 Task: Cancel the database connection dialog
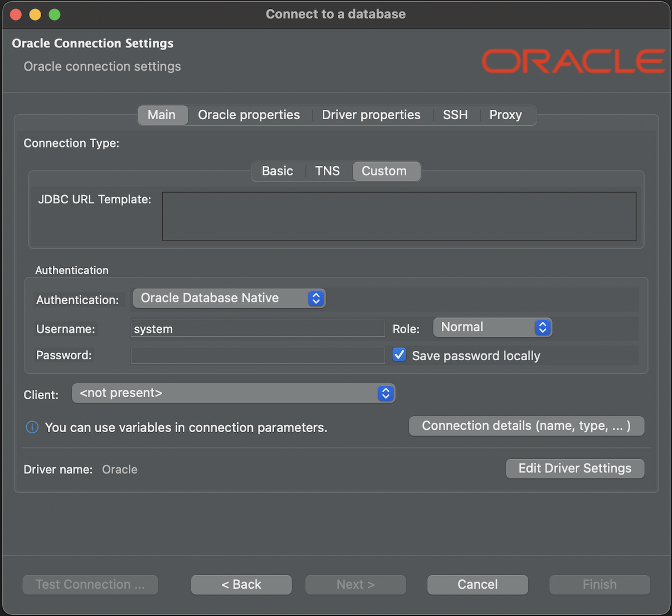(x=478, y=584)
